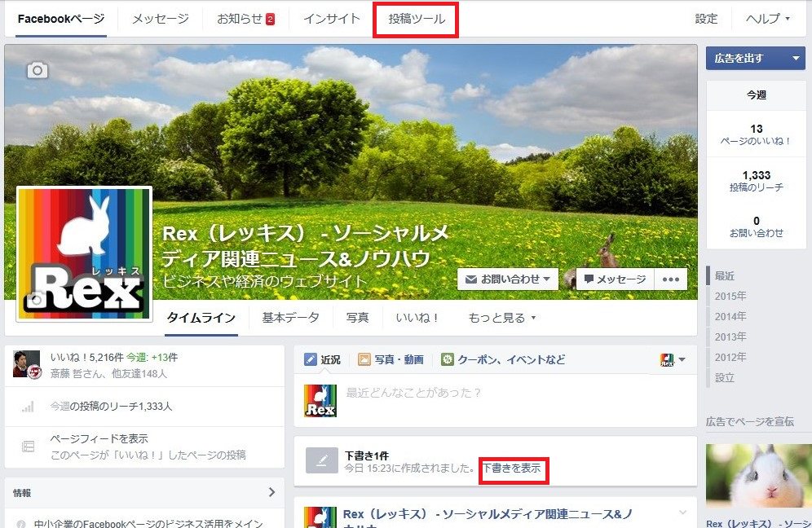Select the タイムライン tab
Viewport: 812px width, 528px height.
[201, 318]
